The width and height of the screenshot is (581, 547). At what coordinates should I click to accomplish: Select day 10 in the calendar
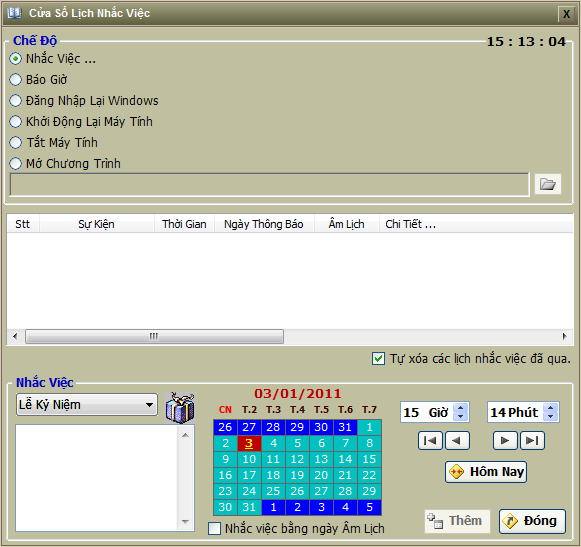(249, 459)
